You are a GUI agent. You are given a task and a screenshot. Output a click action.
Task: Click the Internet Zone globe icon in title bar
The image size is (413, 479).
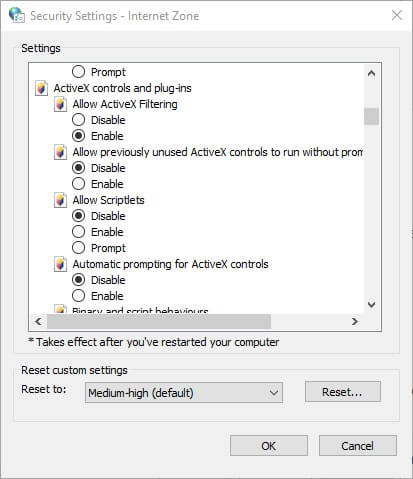(17, 15)
